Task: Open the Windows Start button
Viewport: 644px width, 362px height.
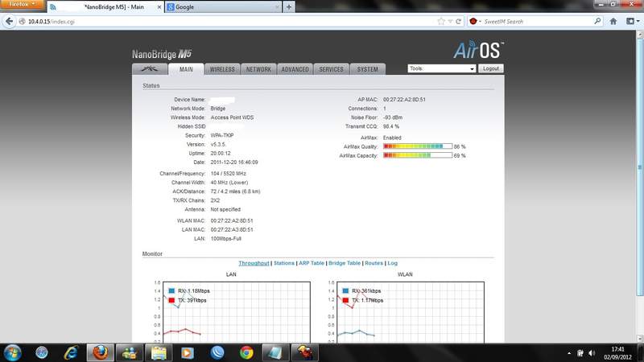Action: 12,352
